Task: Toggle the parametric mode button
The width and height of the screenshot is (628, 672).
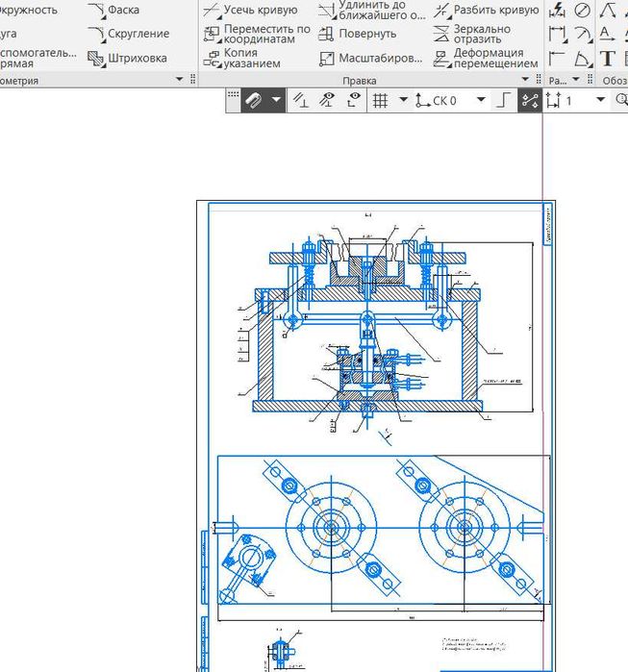Action: 530,101
